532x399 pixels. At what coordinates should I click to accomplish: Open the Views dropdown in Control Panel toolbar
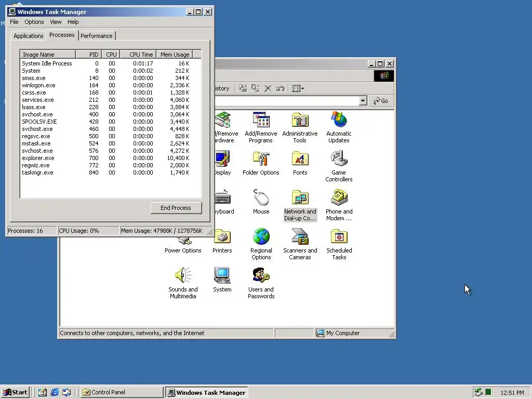[298, 88]
